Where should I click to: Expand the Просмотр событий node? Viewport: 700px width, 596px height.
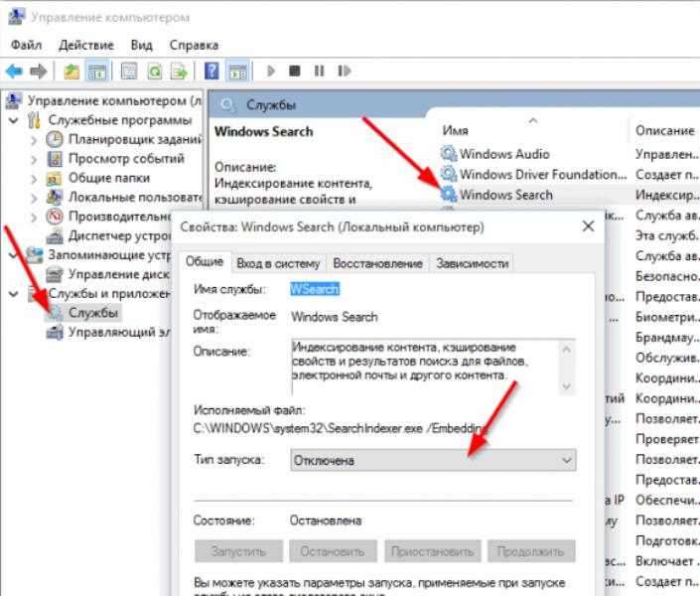(34, 159)
